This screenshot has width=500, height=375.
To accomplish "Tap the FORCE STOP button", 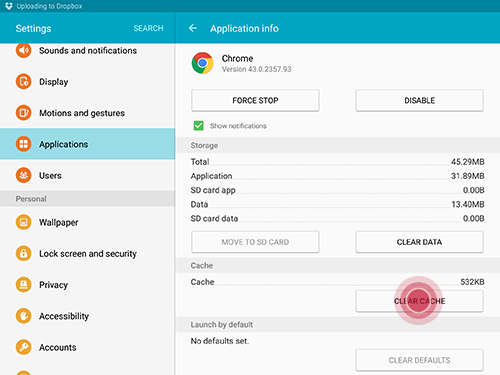I will (255, 100).
